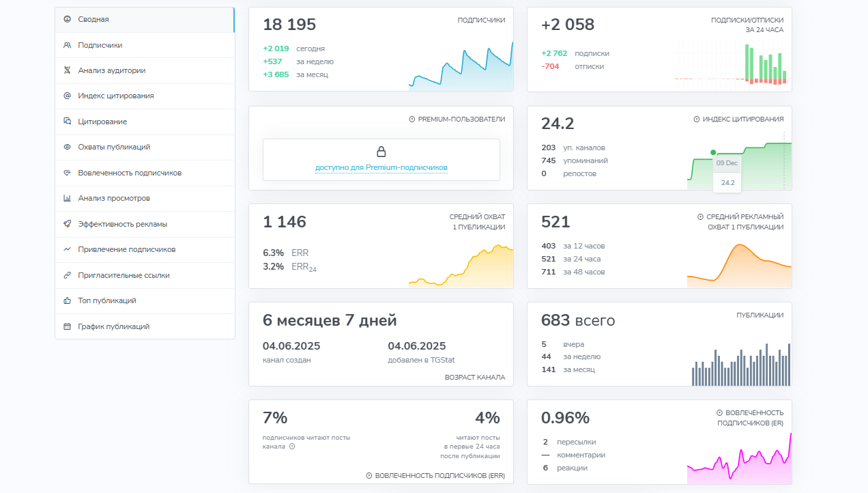Click info icon next to PREMIUM-ПОЛЬЗОВАТЕЛИ
The image size is (868, 493).
pyautogui.click(x=412, y=119)
